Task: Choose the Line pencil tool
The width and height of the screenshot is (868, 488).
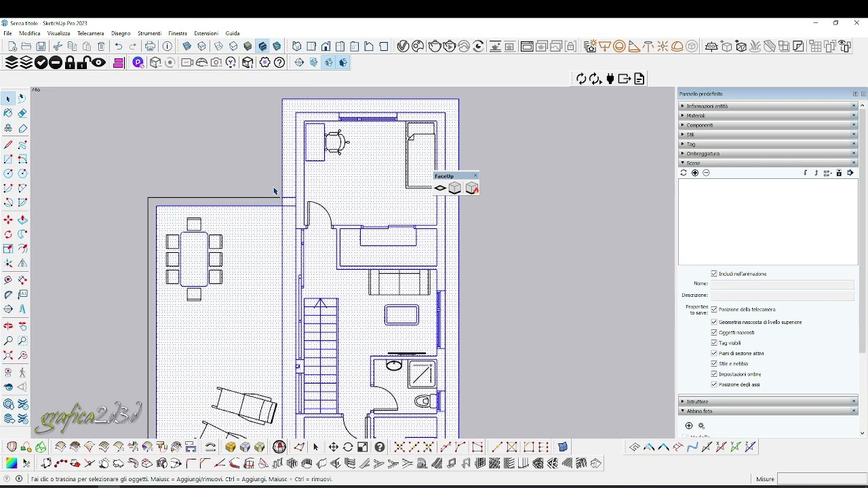Action: (8, 144)
